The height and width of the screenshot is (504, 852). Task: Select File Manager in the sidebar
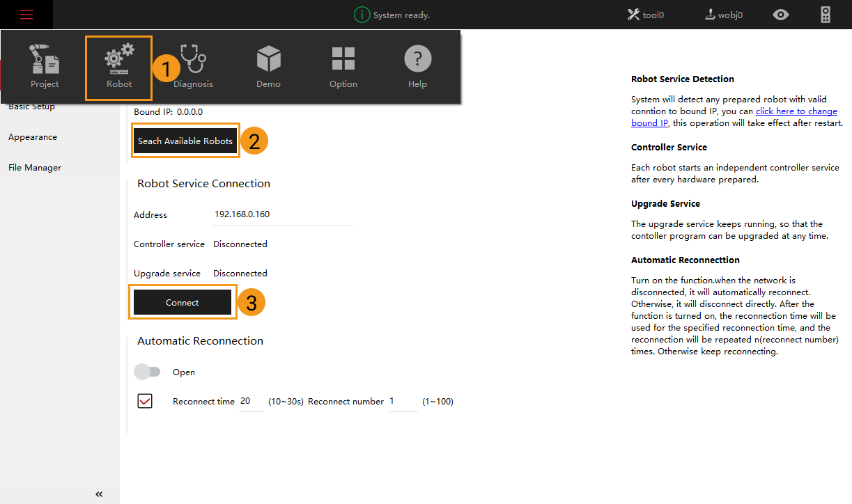point(35,168)
